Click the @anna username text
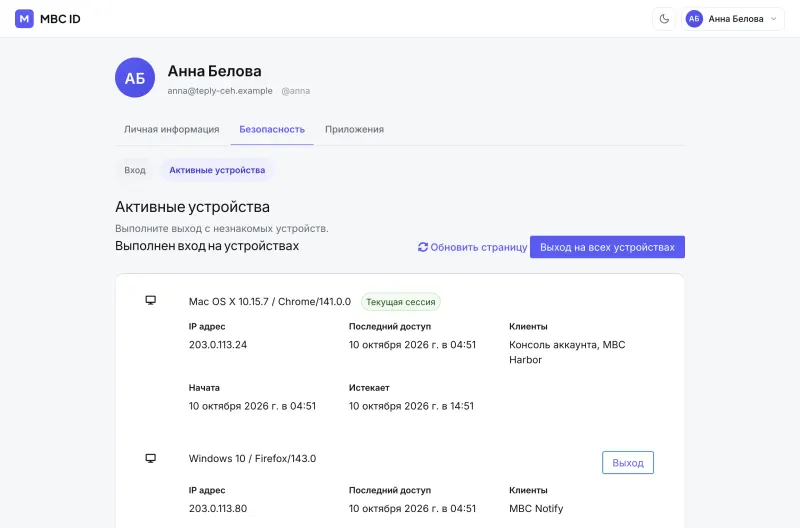 (x=296, y=91)
